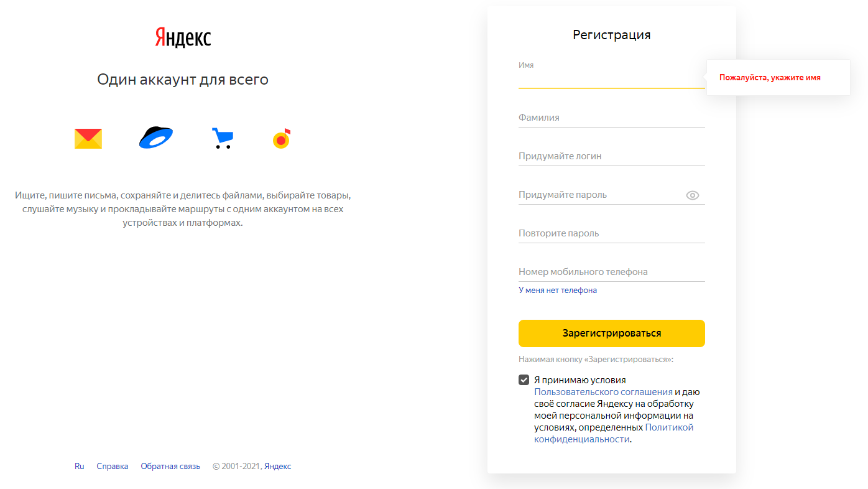This screenshot has height=489, width=868.
Task: Uncheck the user agreement checkbox
Action: (x=524, y=380)
